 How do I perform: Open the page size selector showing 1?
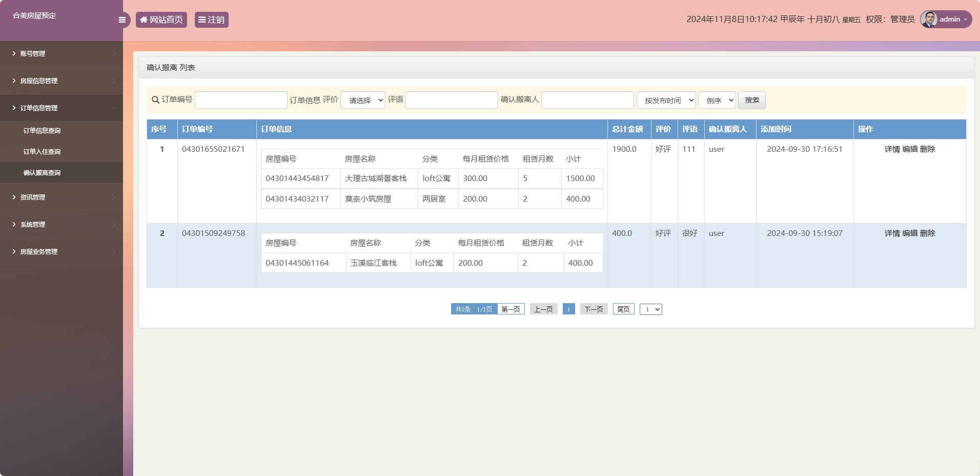pos(651,309)
